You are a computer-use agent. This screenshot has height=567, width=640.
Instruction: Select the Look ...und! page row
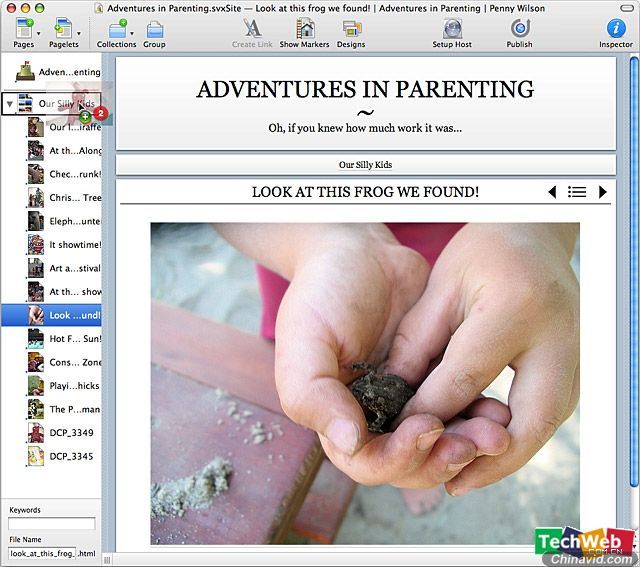[51, 315]
